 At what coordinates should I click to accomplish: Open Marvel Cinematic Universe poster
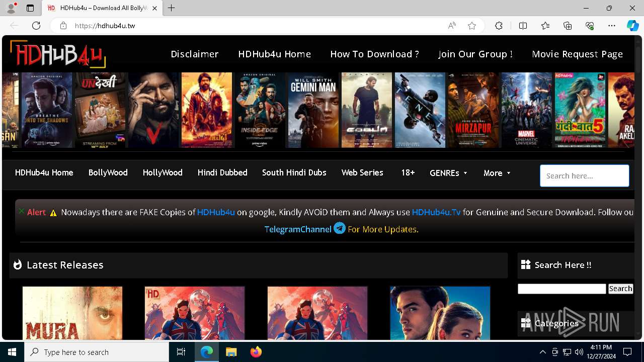tap(527, 110)
